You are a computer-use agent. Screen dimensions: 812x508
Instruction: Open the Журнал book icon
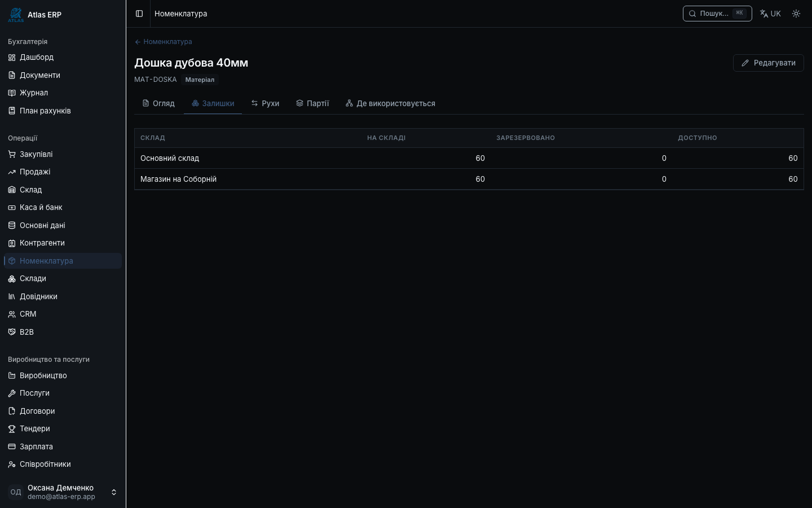(12, 93)
